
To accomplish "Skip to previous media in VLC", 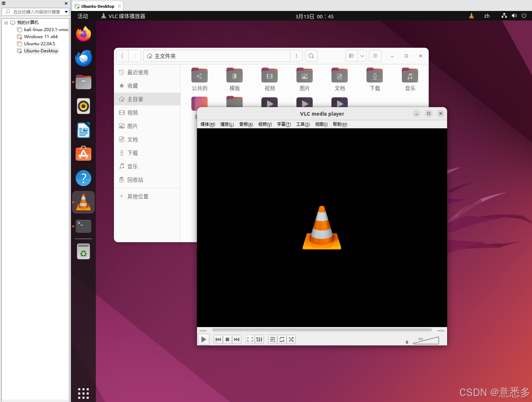I will pyautogui.click(x=218, y=339).
